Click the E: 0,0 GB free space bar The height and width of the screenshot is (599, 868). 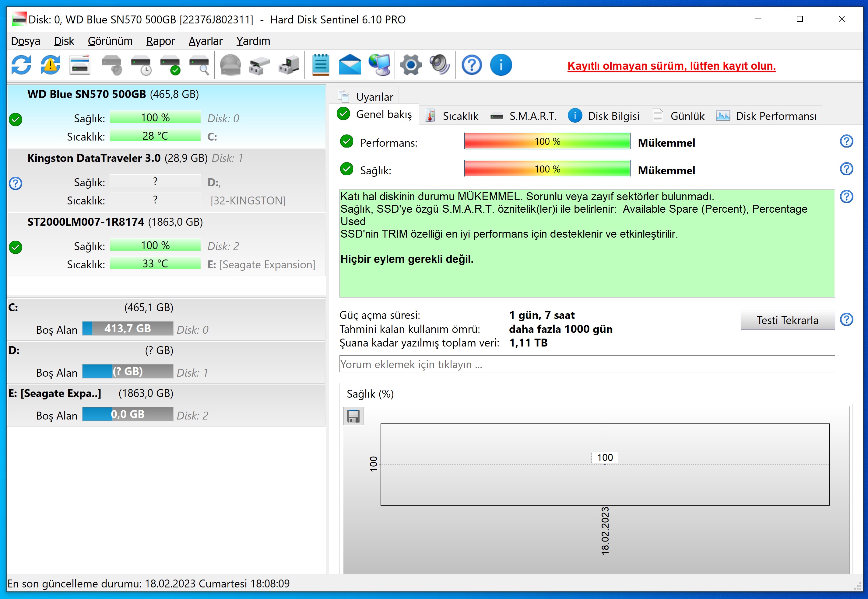(x=128, y=414)
